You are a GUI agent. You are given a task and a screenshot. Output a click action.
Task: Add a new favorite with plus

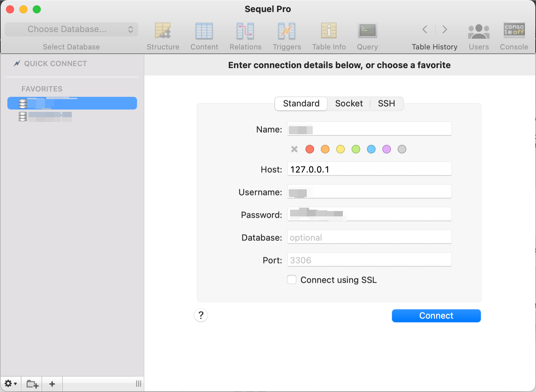pyautogui.click(x=52, y=384)
